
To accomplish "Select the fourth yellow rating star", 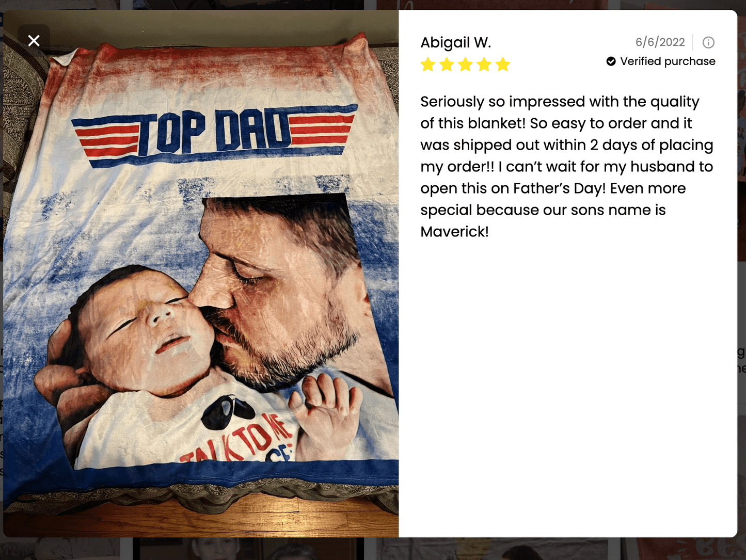I will [x=484, y=65].
